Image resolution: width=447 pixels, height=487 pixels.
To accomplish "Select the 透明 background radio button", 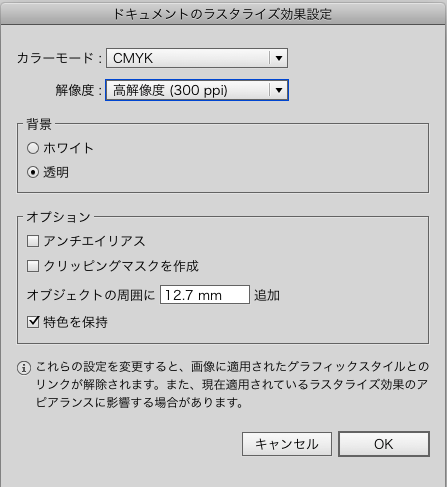I will coord(33,172).
